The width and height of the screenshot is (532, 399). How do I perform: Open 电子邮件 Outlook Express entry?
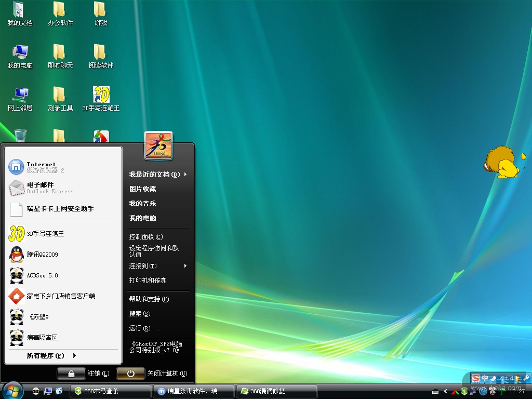63,188
